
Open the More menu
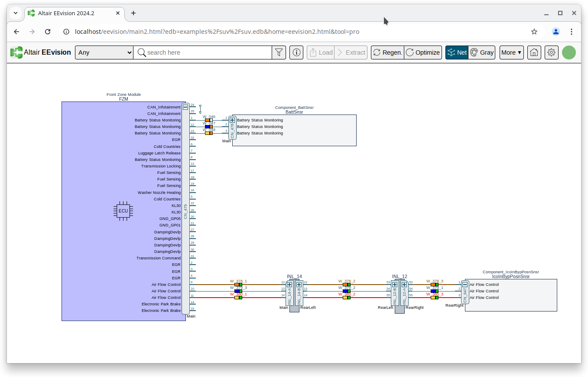click(x=511, y=52)
